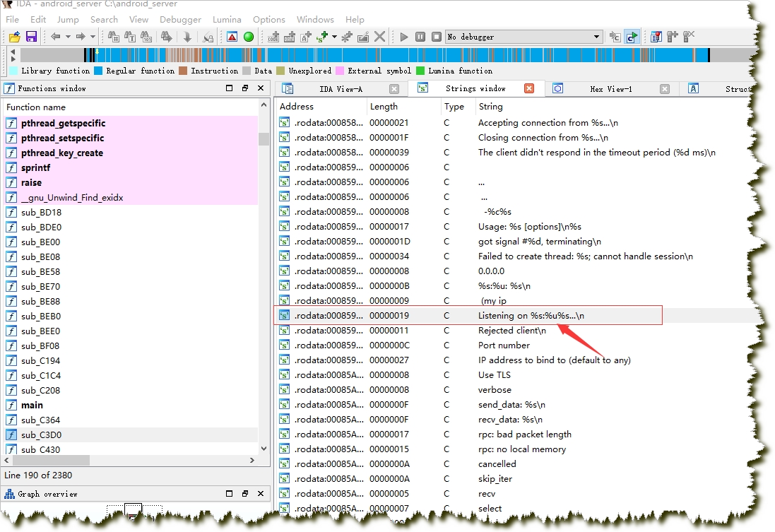The height and width of the screenshot is (532, 775).
Task: Click the gray down arrow toolbar icon
Action: coord(187,37)
